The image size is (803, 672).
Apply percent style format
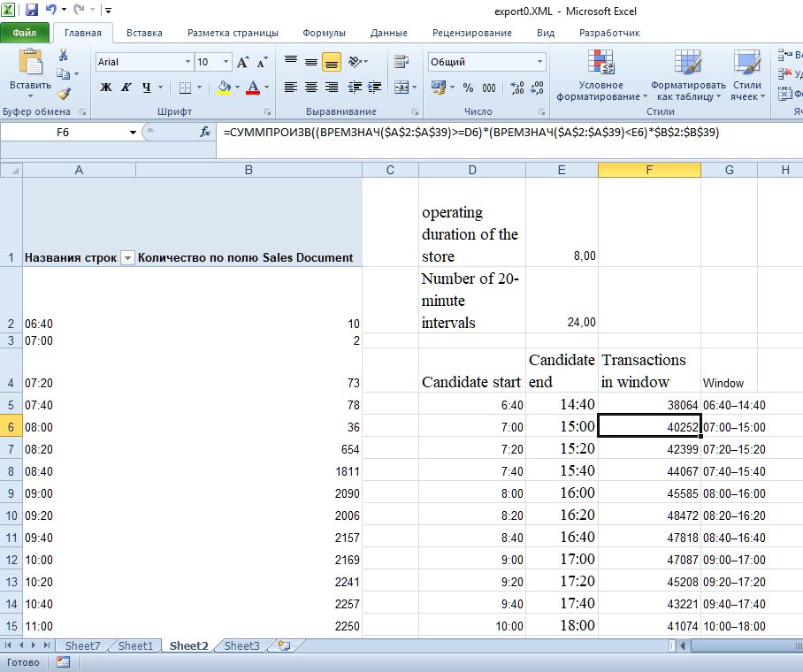468,88
